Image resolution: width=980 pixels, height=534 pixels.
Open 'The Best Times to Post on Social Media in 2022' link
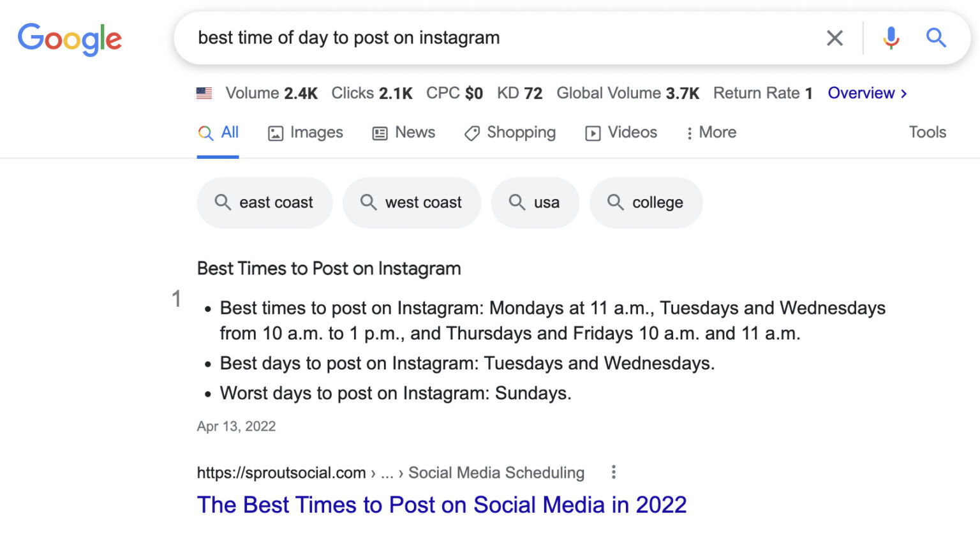(442, 505)
